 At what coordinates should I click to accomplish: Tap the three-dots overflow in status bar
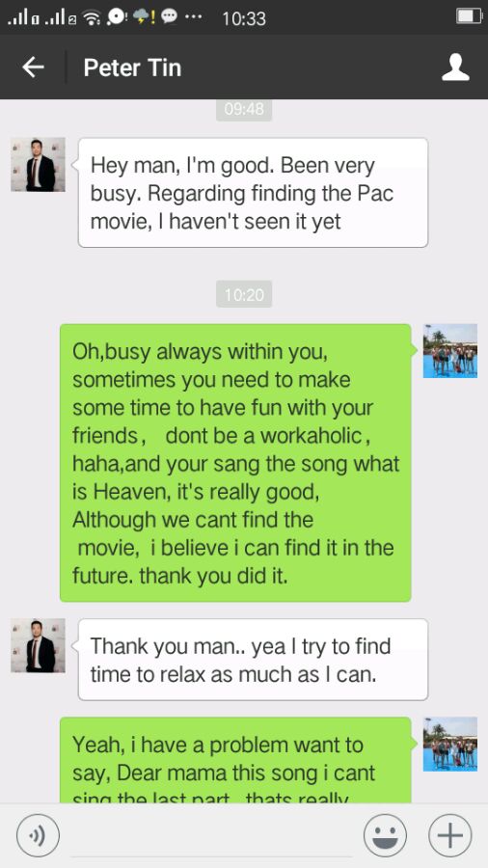193,16
